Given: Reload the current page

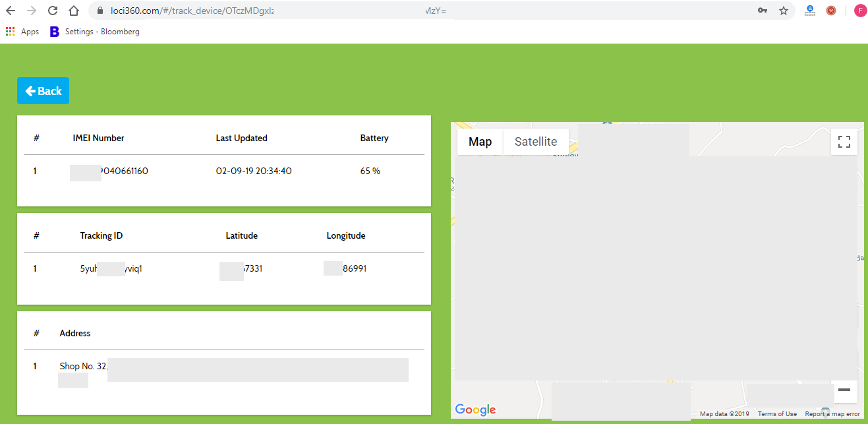Looking at the screenshot, I should pos(53,11).
